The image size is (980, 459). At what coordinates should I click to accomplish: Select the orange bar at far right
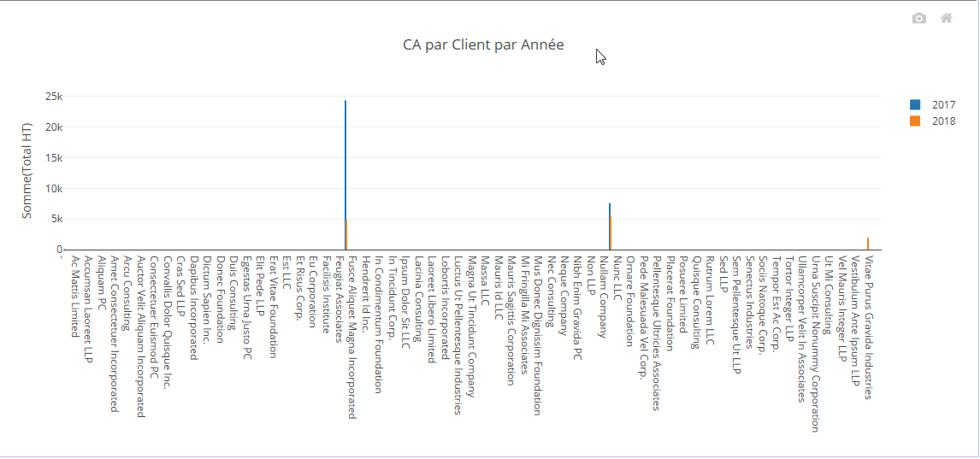[x=867, y=244]
